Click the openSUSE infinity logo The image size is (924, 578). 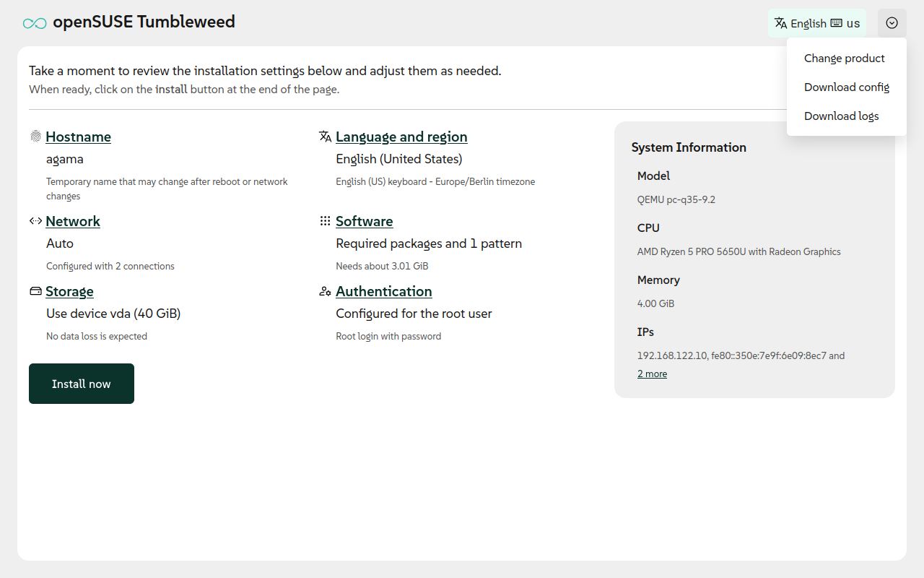click(x=32, y=22)
